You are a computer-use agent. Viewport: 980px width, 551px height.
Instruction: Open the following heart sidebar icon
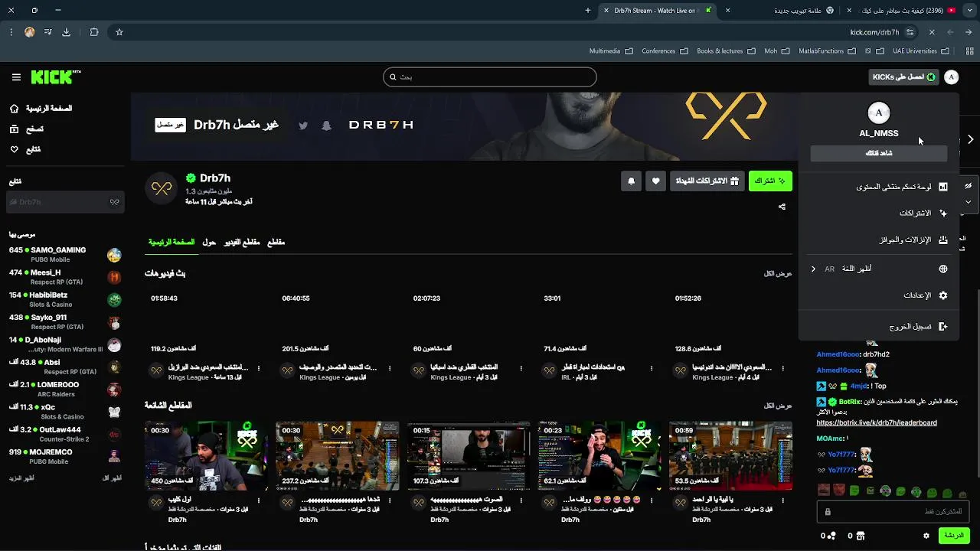(15, 150)
